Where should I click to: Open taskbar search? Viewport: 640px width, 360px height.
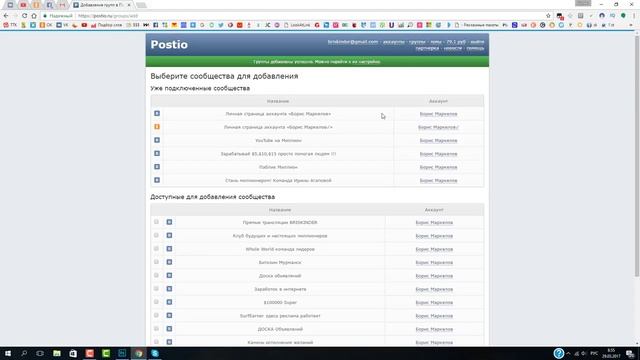click(x=24, y=353)
